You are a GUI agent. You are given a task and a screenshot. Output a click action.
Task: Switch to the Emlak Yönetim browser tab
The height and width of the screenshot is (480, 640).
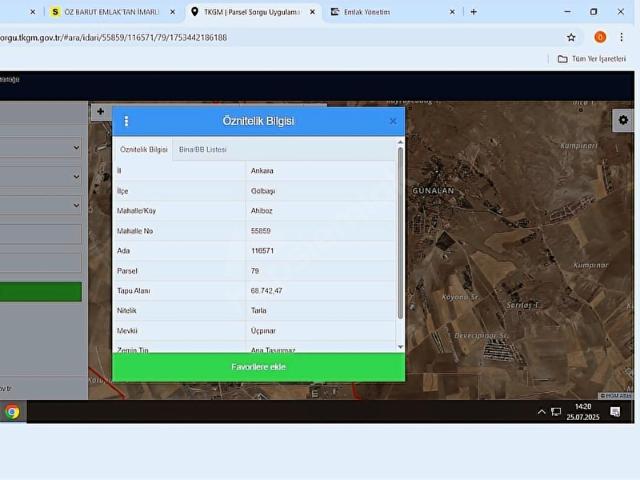point(390,12)
